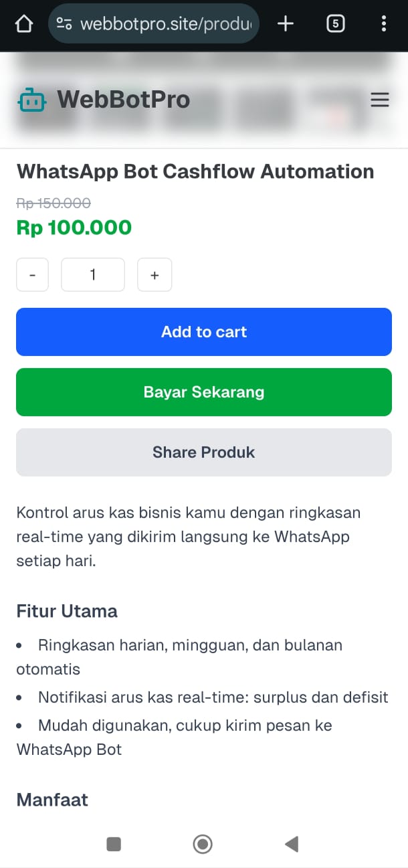
Task: Increase quantity with the plus button
Action: 155,275
